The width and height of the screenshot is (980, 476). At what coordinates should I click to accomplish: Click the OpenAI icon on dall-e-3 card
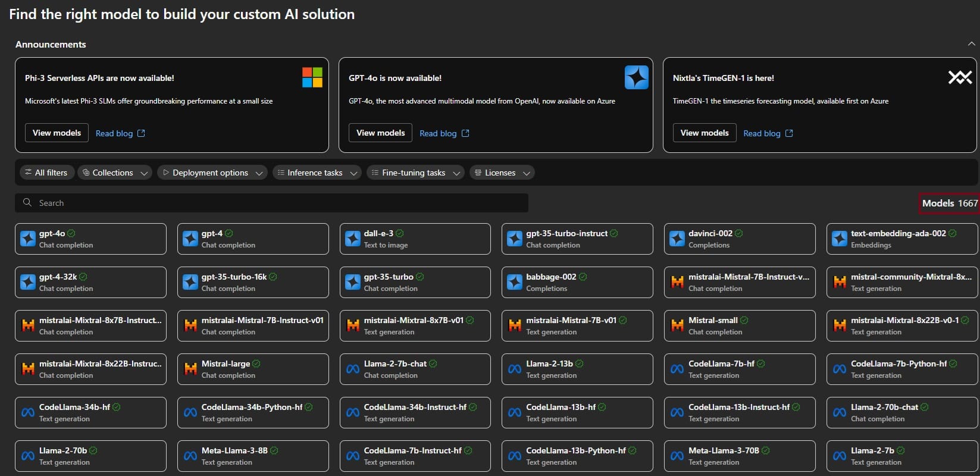coord(353,239)
